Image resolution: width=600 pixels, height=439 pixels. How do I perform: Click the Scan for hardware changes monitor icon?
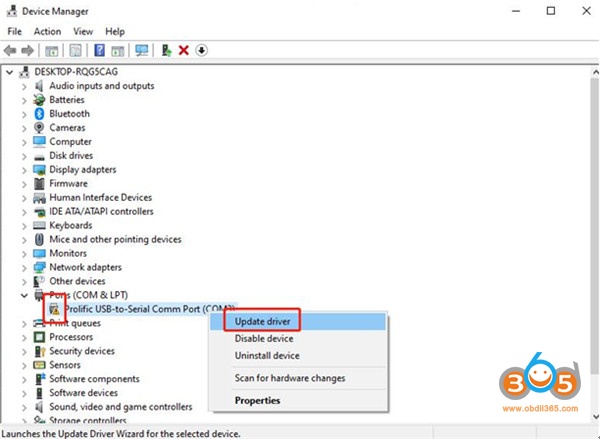(142, 50)
